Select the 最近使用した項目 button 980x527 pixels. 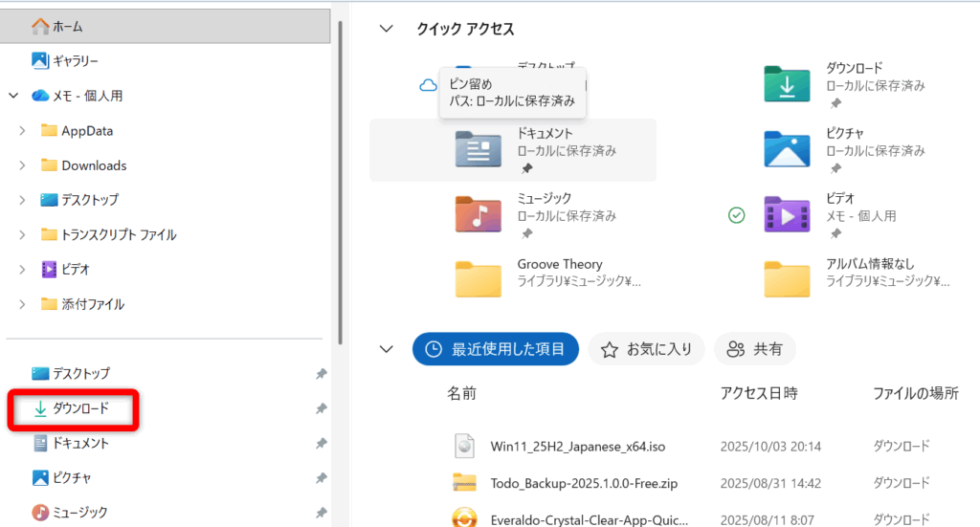coord(496,349)
